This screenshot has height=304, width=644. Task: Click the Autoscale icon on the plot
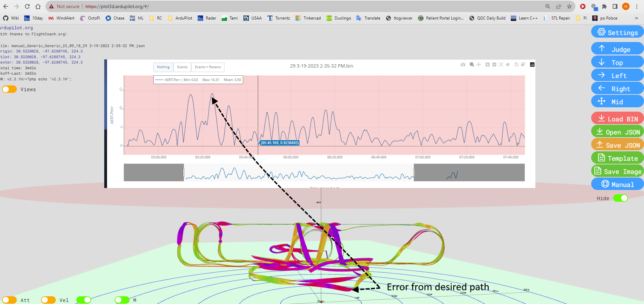pyautogui.click(x=501, y=65)
